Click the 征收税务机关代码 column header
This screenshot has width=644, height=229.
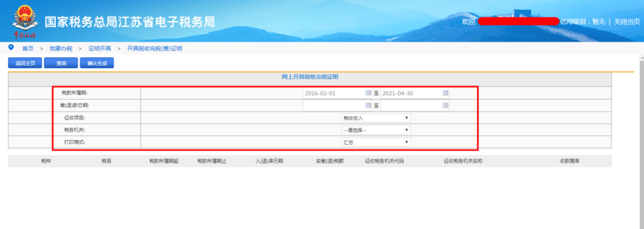[x=385, y=161]
